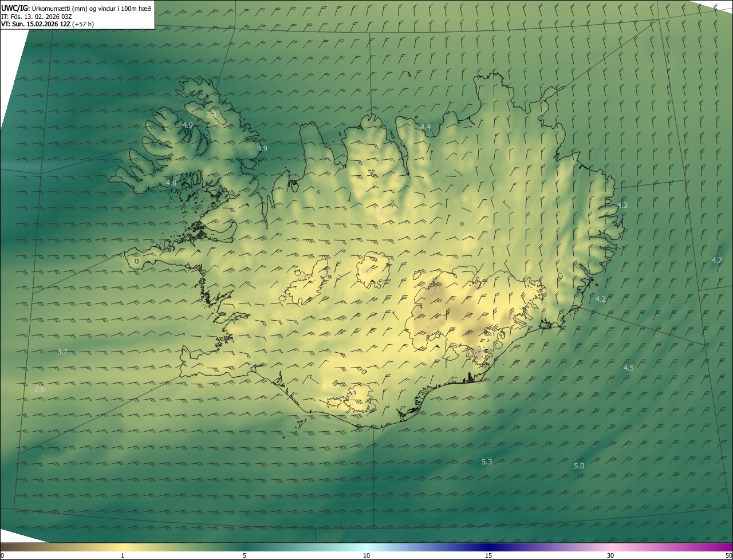Click the initial time line 'IT: Fös. 13. 02. 2026 03Z'
The height and width of the screenshot is (560, 733).
coord(36,17)
